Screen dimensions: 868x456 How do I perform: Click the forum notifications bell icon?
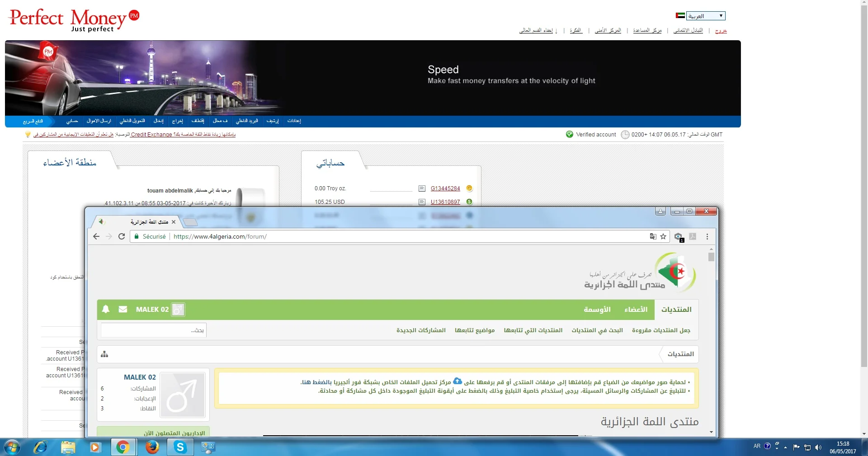[106, 310]
